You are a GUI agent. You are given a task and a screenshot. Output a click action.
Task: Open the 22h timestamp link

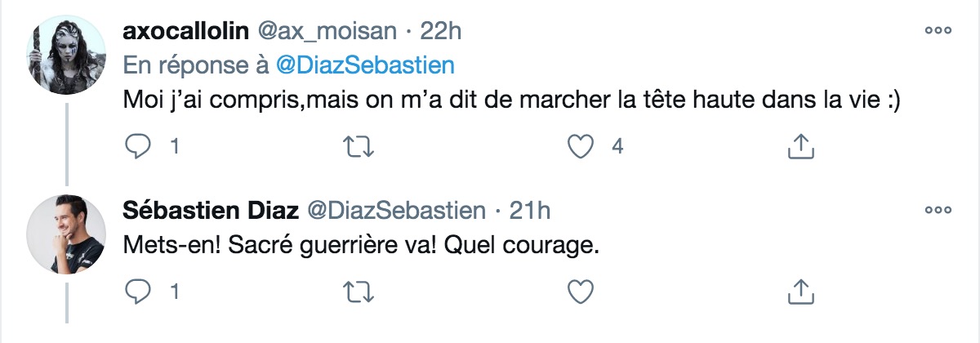(x=441, y=31)
